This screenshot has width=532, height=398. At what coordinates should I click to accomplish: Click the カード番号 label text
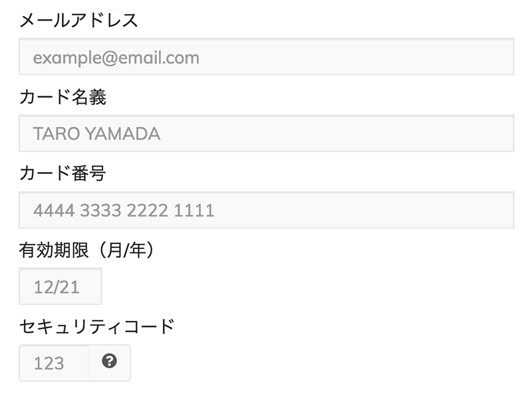(63, 173)
